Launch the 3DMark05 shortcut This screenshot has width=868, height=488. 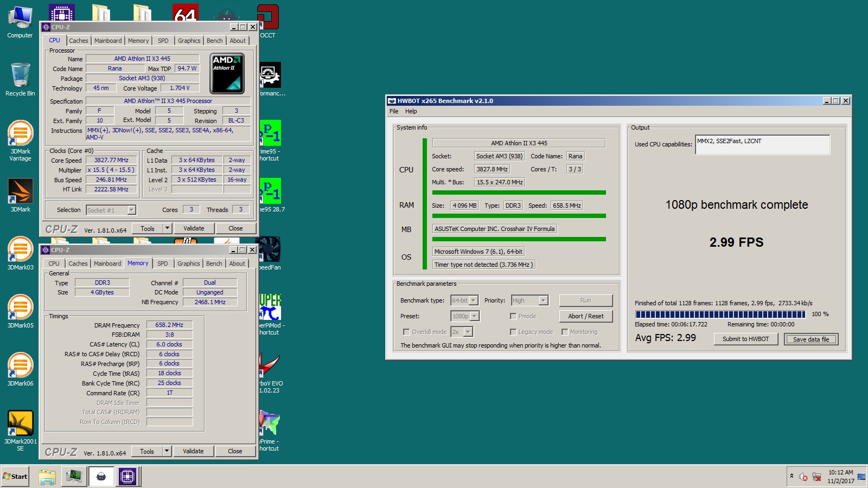pyautogui.click(x=20, y=311)
